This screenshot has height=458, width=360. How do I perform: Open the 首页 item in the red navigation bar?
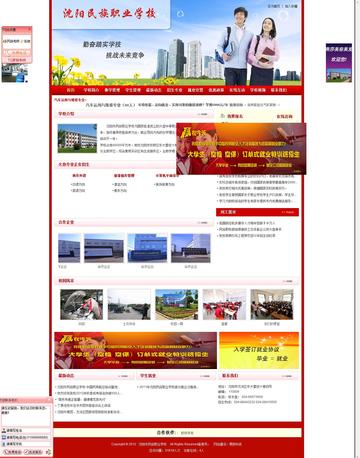point(70,90)
